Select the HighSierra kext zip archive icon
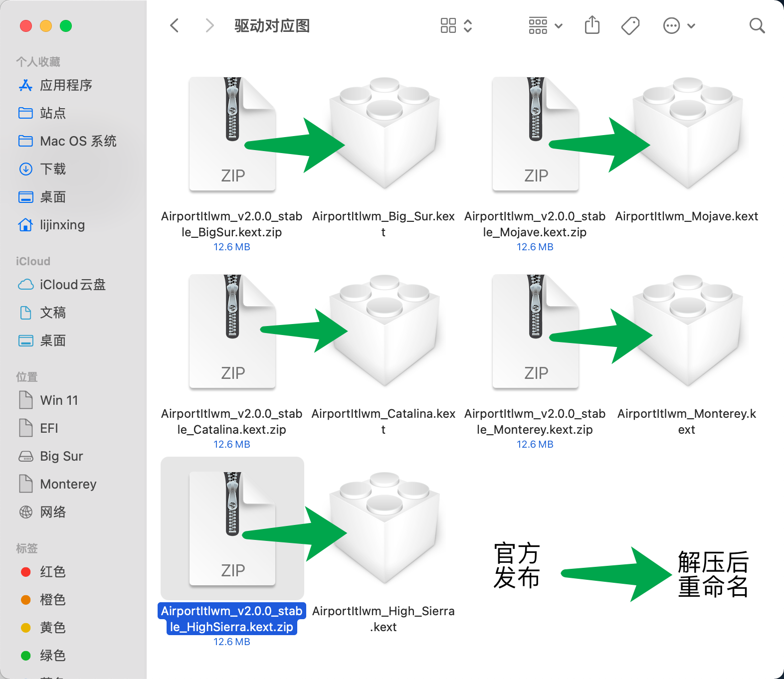Screen dimensions: 784x679 click(232, 528)
